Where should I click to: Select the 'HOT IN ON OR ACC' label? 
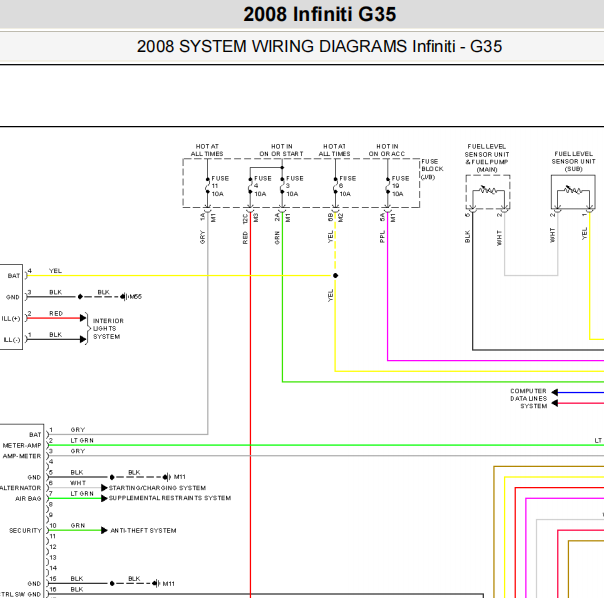[387, 150]
